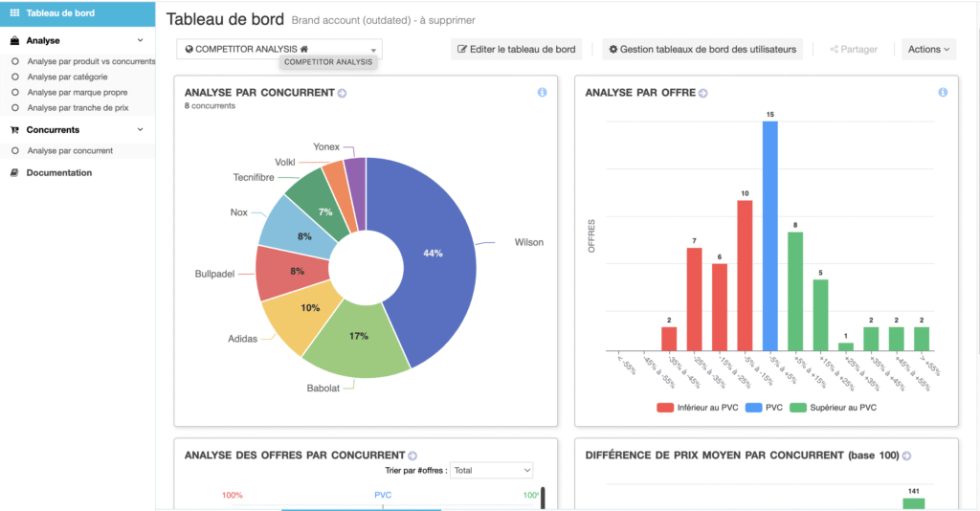Click the globe icon in COMPETITOR ANALYSIS selector
This screenshot has width=980, height=511.
click(189, 49)
